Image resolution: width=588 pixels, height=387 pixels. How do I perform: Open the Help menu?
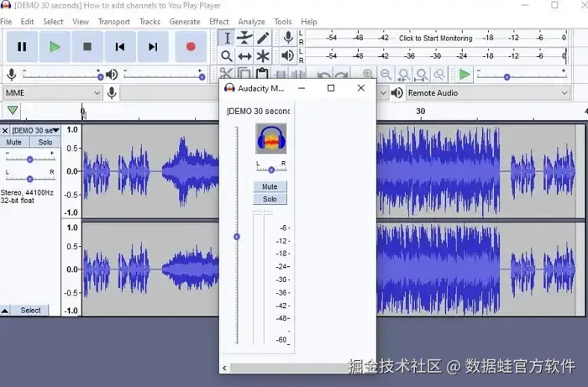[x=309, y=22]
